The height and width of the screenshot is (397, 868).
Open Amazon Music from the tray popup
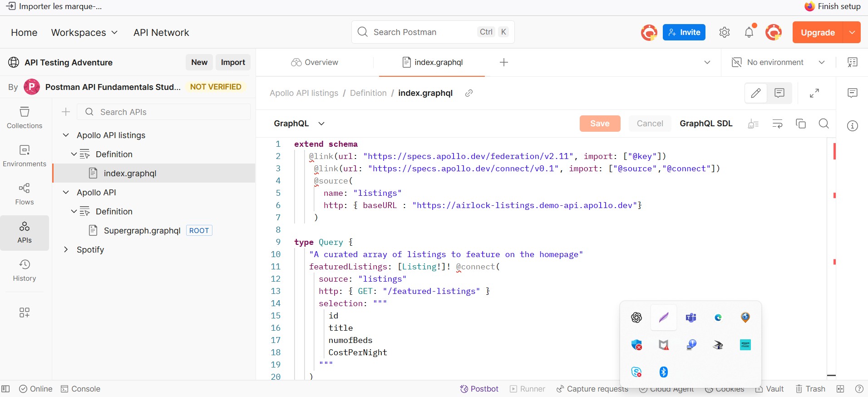[x=745, y=345]
